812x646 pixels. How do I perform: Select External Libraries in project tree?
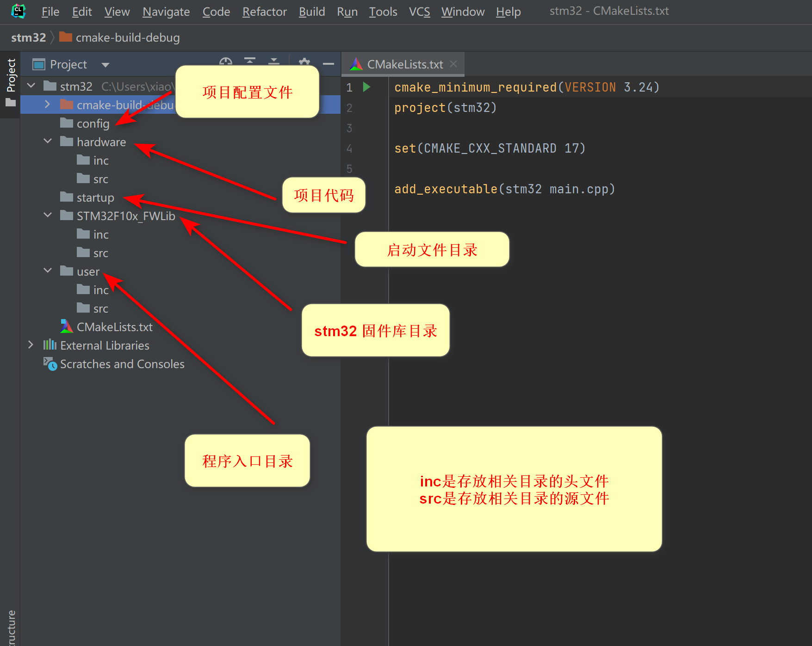(x=105, y=345)
